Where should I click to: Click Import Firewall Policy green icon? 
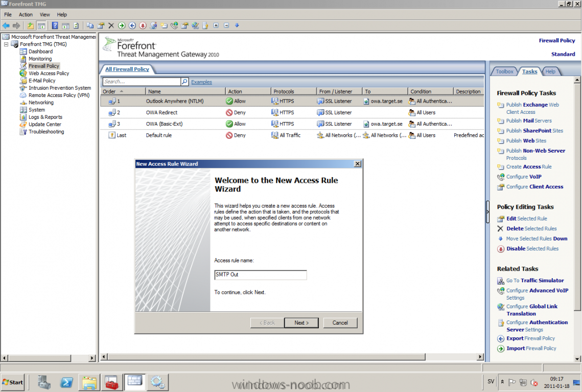pos(500,349)
